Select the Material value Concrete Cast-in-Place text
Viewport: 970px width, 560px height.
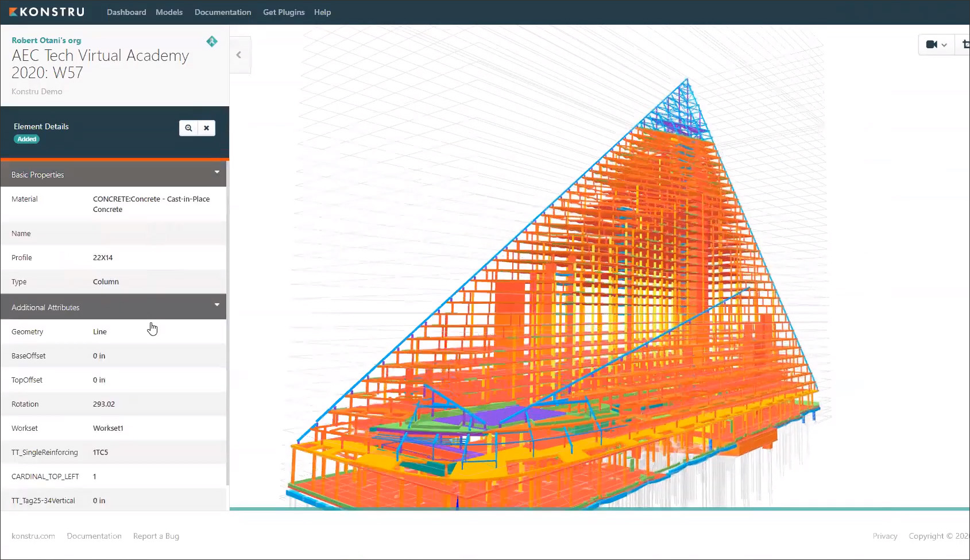click(x=151, y=204)
